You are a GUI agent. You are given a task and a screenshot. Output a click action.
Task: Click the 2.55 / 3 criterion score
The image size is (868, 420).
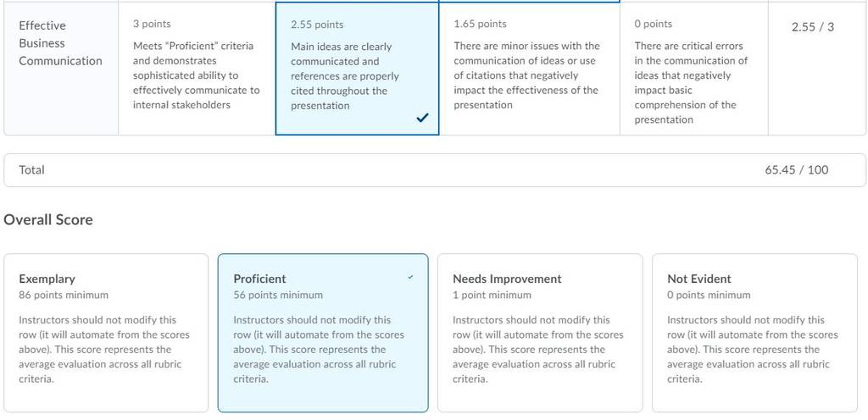[812, 26]
